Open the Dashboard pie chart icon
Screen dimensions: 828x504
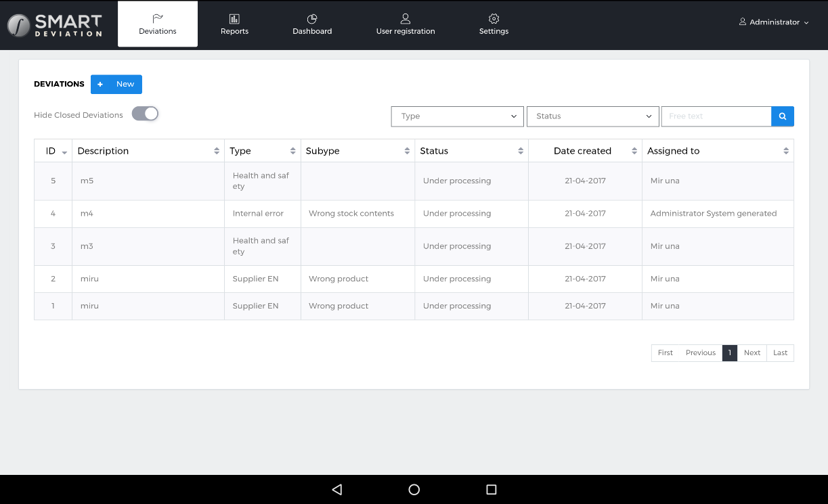click(312, 19)
